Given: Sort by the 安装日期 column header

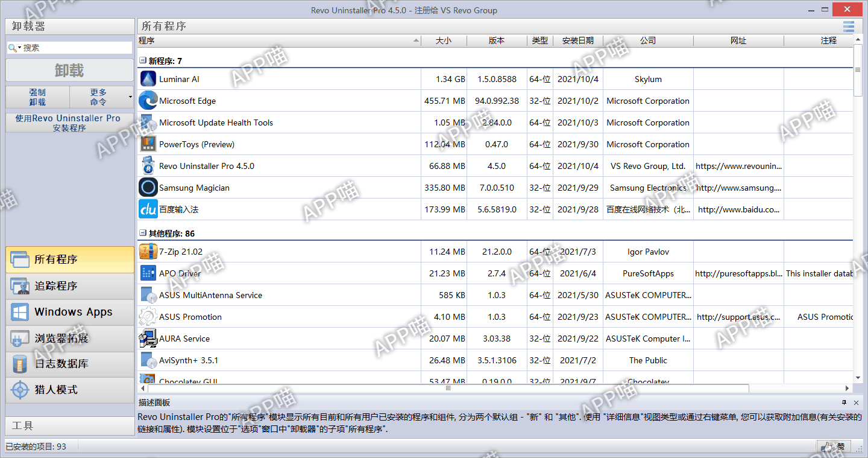Looking at the screenshot, I should click(578, 40).
